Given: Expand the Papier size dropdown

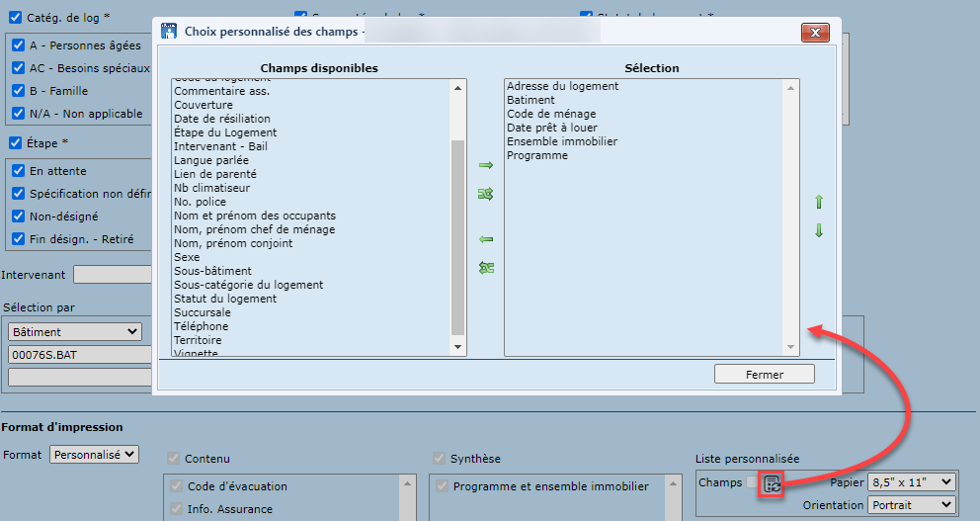Looking at the screenshot, I should tap(911, 482).
